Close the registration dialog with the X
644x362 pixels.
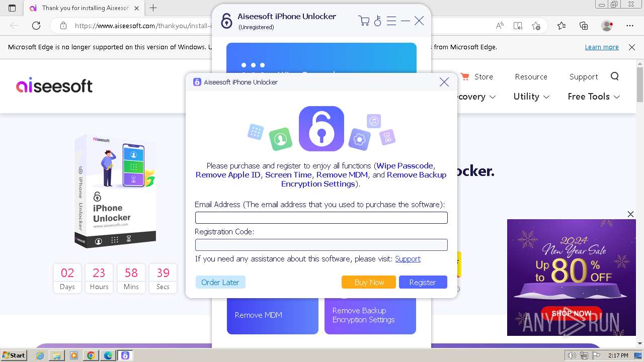pos(444,82)
